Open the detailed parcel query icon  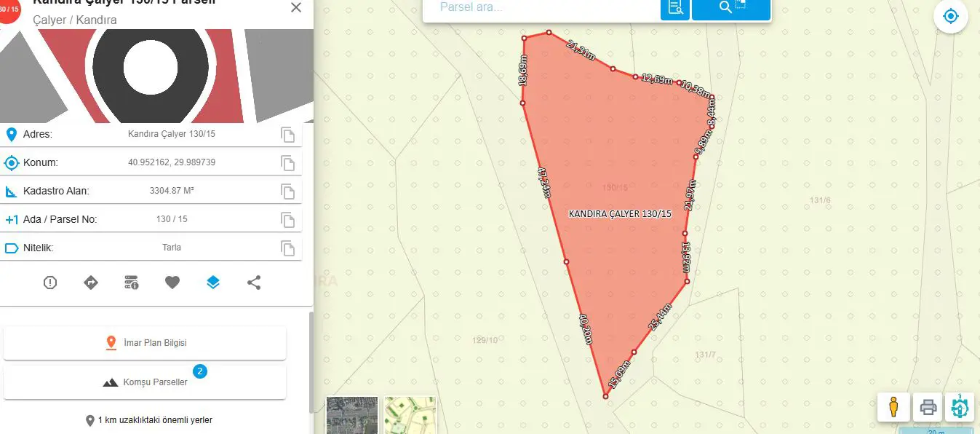(675, 8)
